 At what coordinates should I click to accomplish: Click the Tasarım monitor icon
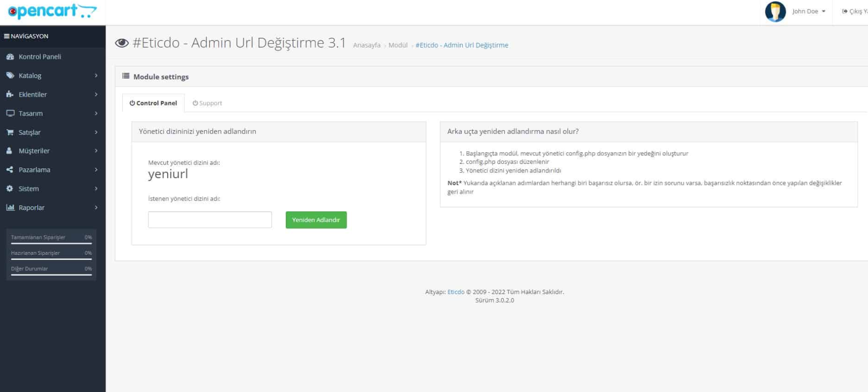click(10, 113)
